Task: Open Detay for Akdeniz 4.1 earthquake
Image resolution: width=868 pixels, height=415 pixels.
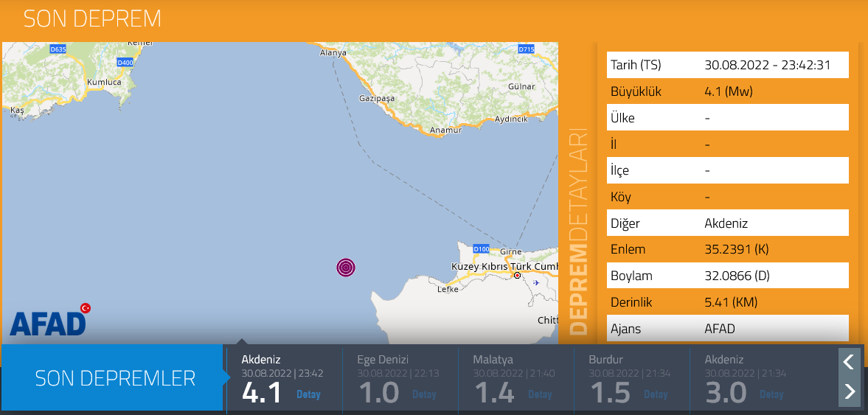Action: pyautogui.click(x=308, y=394)
